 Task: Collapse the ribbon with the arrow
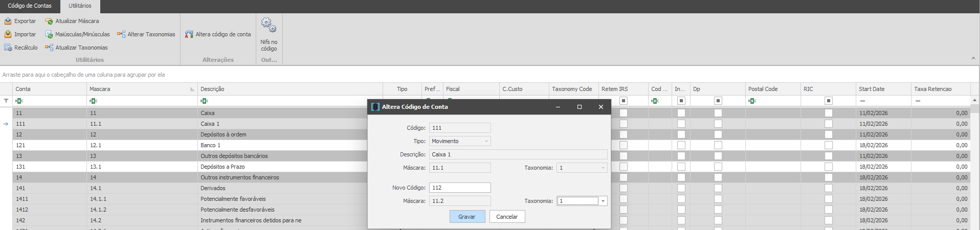[x=973, y=58]
